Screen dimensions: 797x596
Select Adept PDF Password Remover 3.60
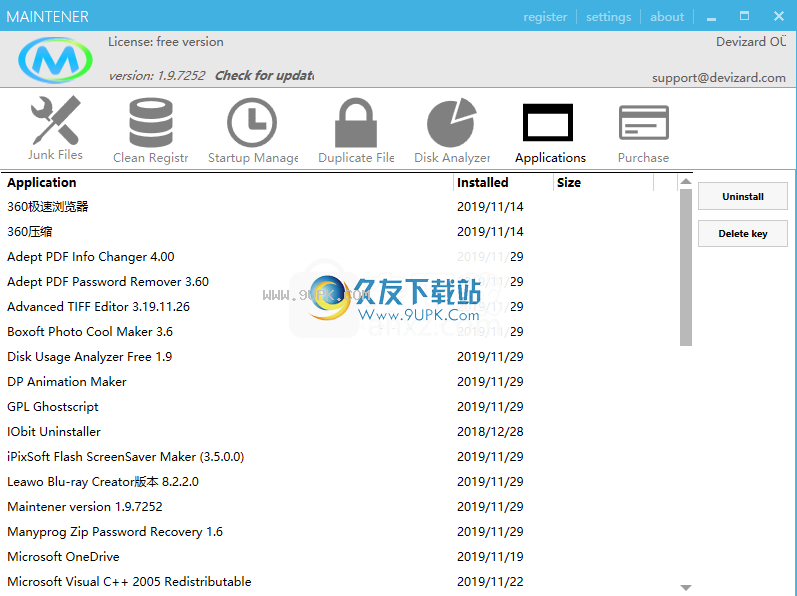[x=340, y=281]
